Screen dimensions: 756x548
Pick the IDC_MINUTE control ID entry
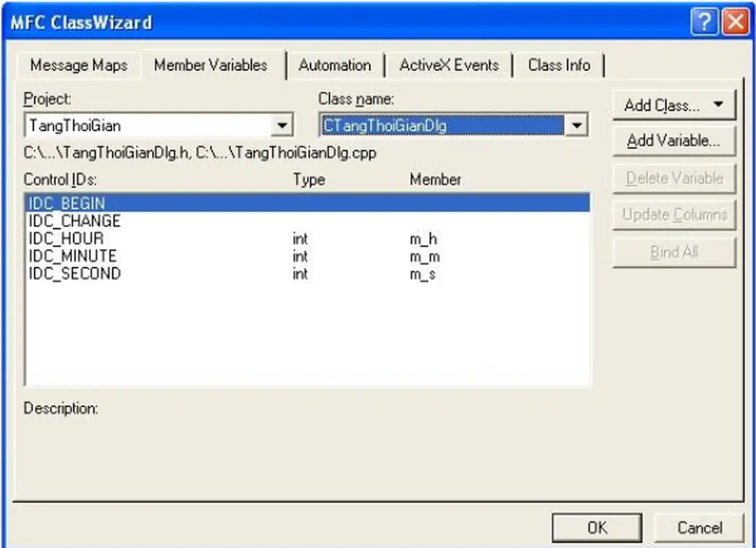tap(72, 256)
